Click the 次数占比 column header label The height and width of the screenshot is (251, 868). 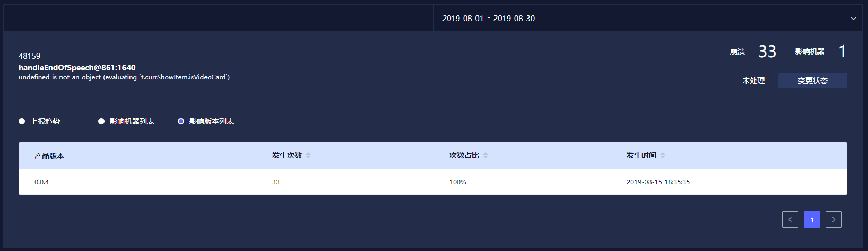coord(464,155)
